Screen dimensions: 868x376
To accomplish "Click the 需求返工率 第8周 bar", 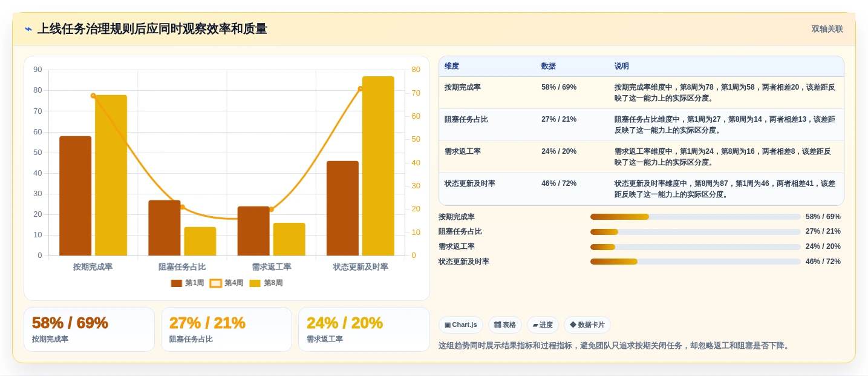I will (x=289, y=239).
